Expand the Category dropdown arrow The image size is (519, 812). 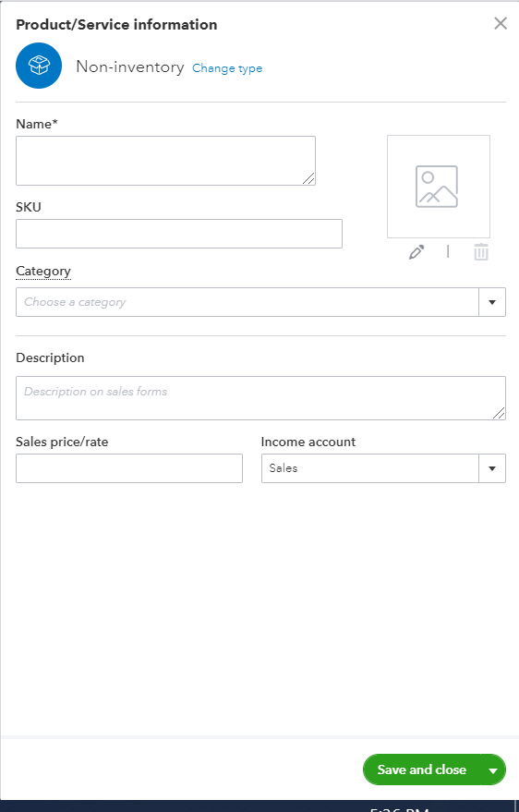pyautogui.click(x=492, y=302)
